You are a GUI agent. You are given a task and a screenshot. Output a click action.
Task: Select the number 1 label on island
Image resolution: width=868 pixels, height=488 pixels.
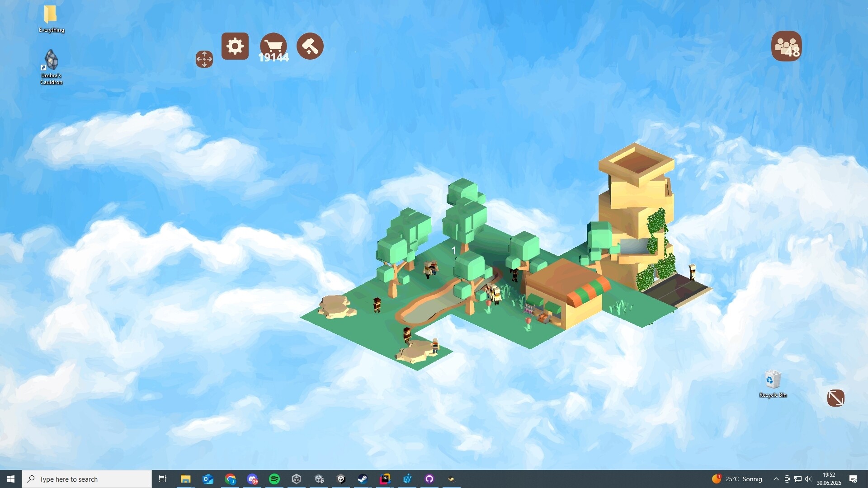[x=454, y=251]
